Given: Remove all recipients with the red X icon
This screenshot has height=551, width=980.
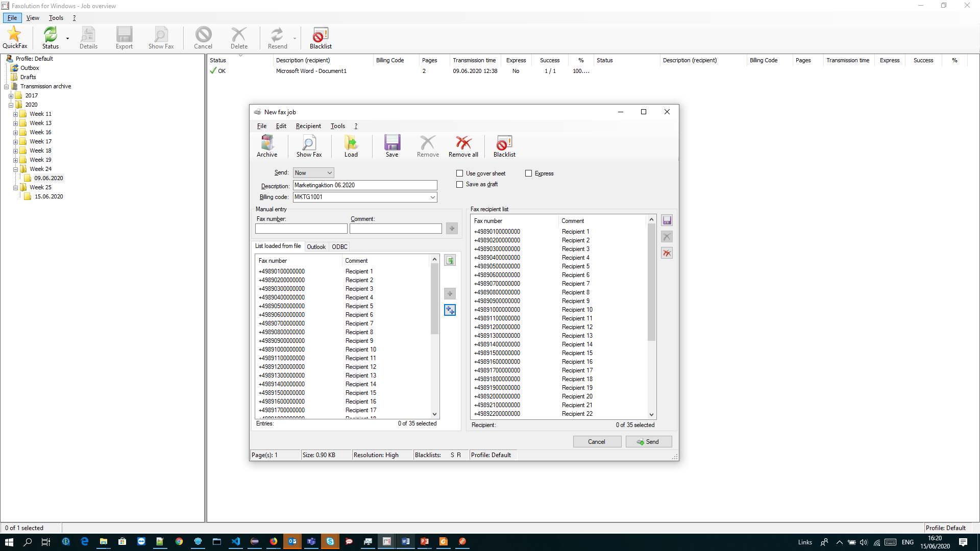Looking at the screenshot, I should pos(463,146).
